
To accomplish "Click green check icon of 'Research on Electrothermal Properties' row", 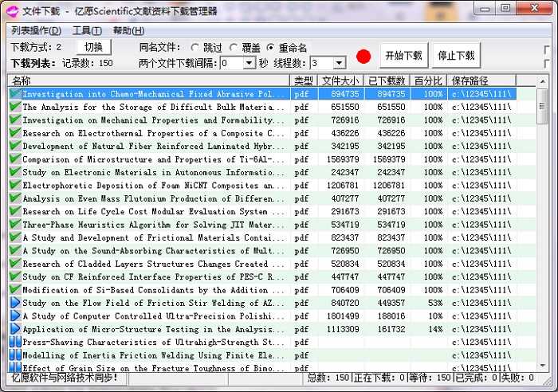I will [x=15, y=133].
